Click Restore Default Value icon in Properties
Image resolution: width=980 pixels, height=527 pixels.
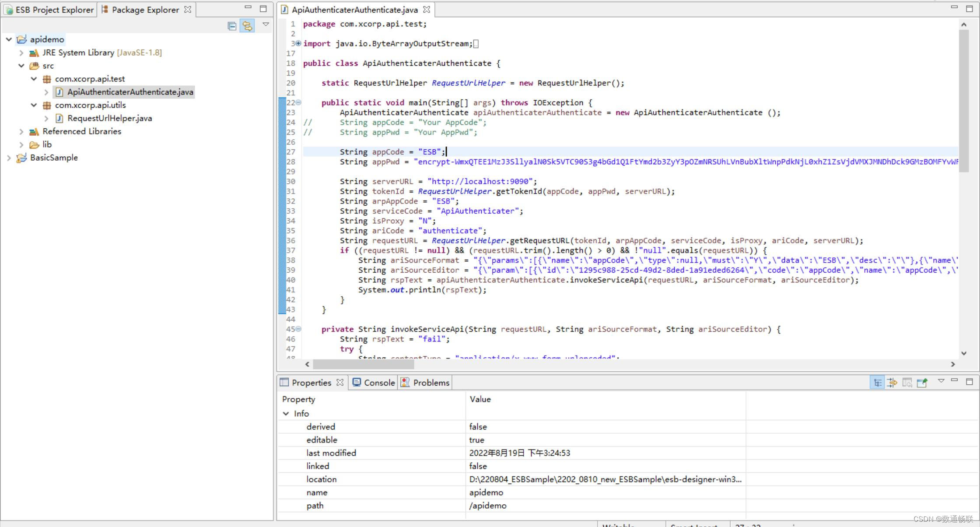click(907, 383)
